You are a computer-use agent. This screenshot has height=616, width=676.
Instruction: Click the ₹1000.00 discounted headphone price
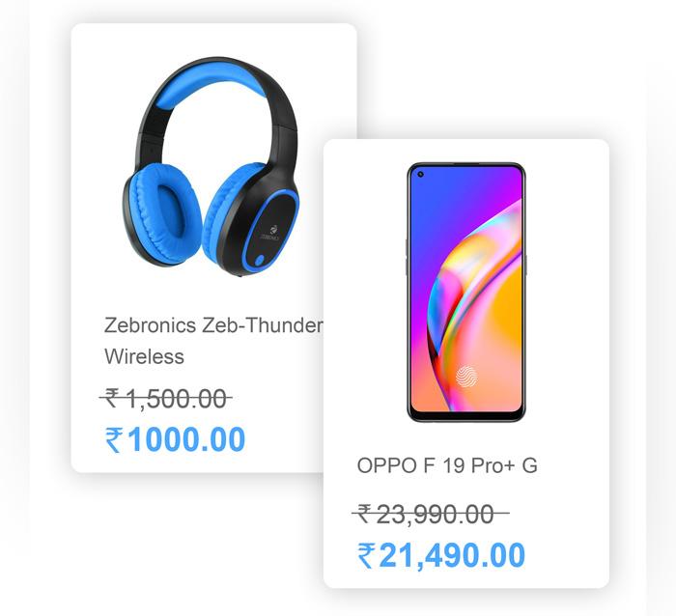pos(175,439)
